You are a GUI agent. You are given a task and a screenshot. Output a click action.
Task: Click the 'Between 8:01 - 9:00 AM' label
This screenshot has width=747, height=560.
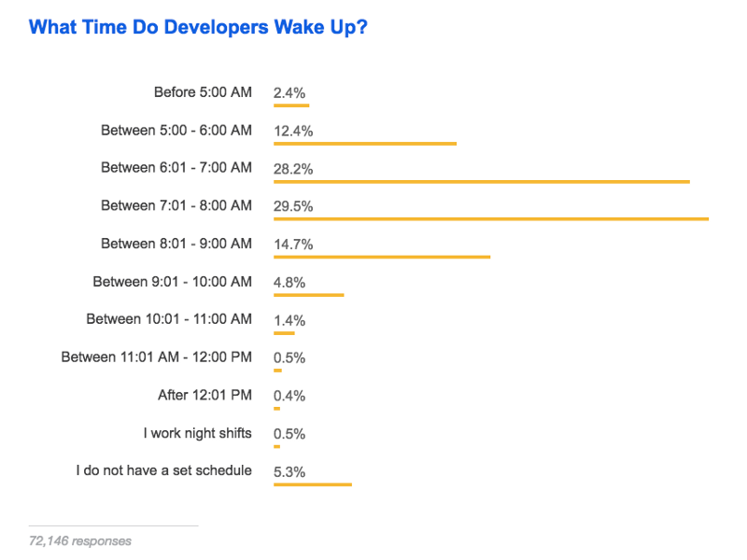pos(176,244)
